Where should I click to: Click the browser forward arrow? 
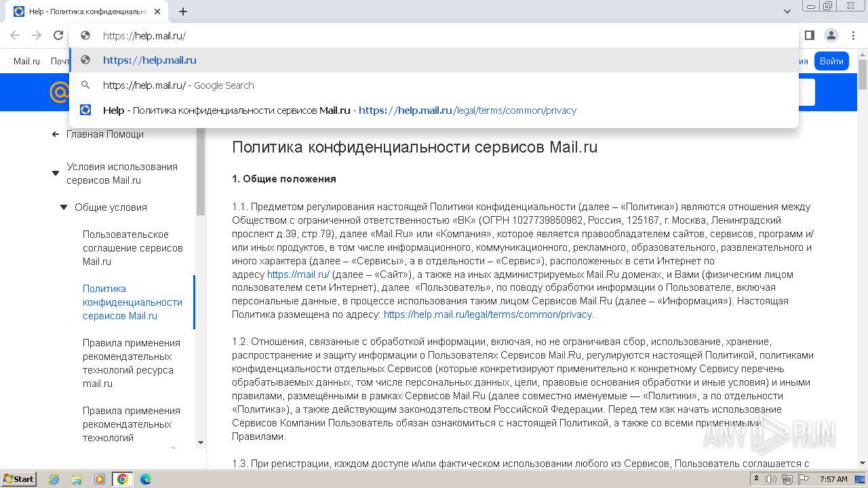[37, 36]
